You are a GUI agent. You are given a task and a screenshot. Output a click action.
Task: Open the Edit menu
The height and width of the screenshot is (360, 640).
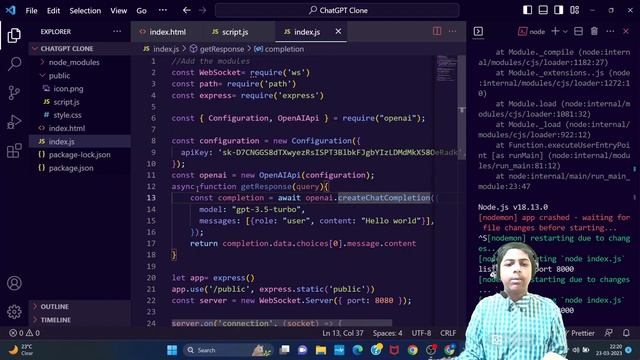point(53,11)
